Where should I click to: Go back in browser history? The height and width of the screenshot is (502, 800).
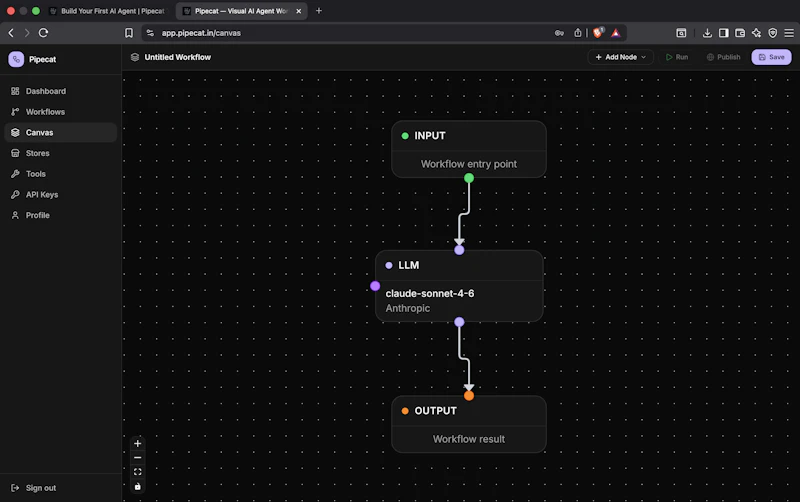[11, 33]
